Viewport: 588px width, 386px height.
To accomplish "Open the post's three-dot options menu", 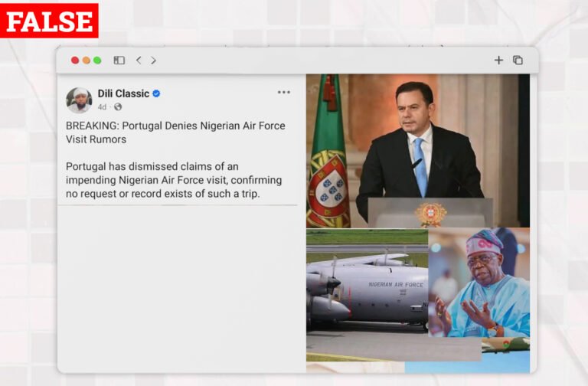I will pos(284,92).
